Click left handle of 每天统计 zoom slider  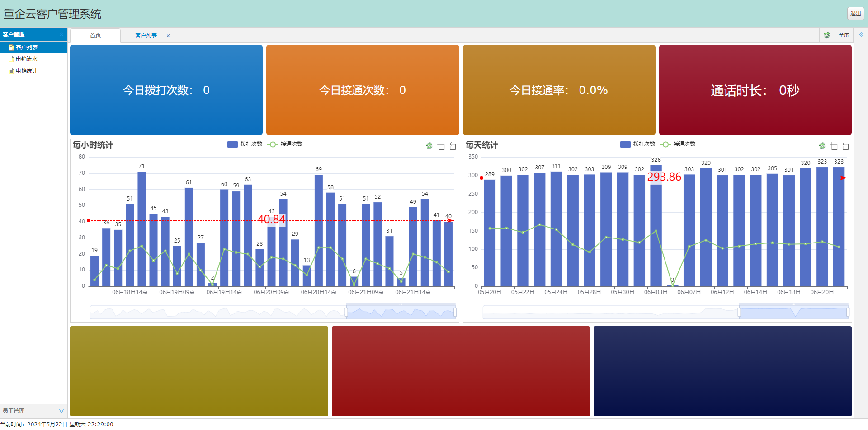pos(739,312)
